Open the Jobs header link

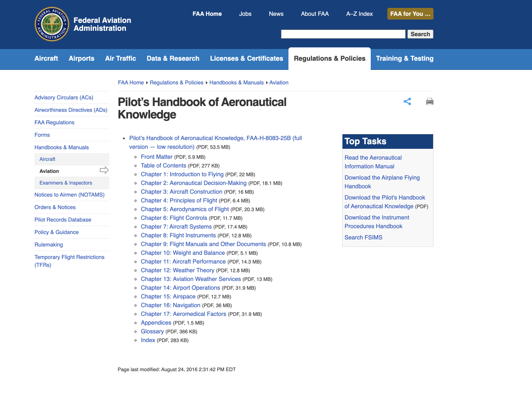pyautogui.click(x=245, y=14)
